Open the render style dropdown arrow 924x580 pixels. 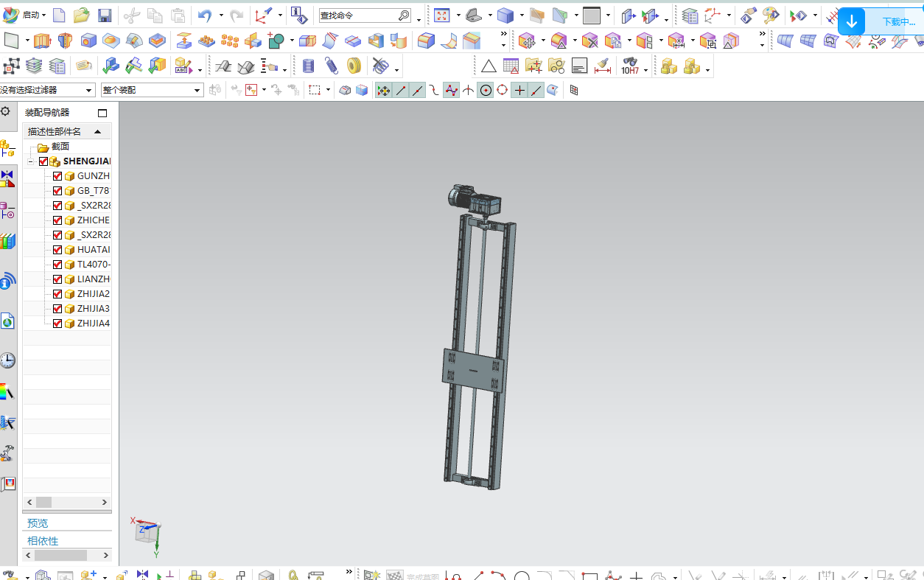click(x=520, y=15)
